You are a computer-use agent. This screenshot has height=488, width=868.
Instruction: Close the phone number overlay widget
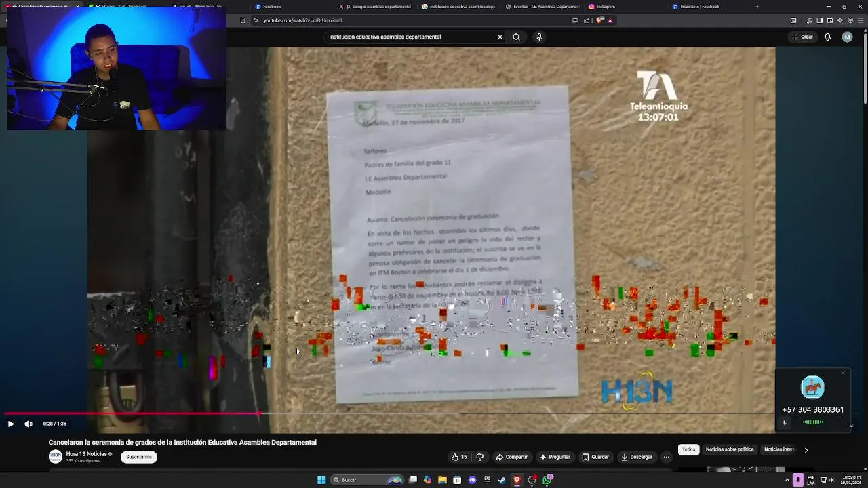pos(843,373)
